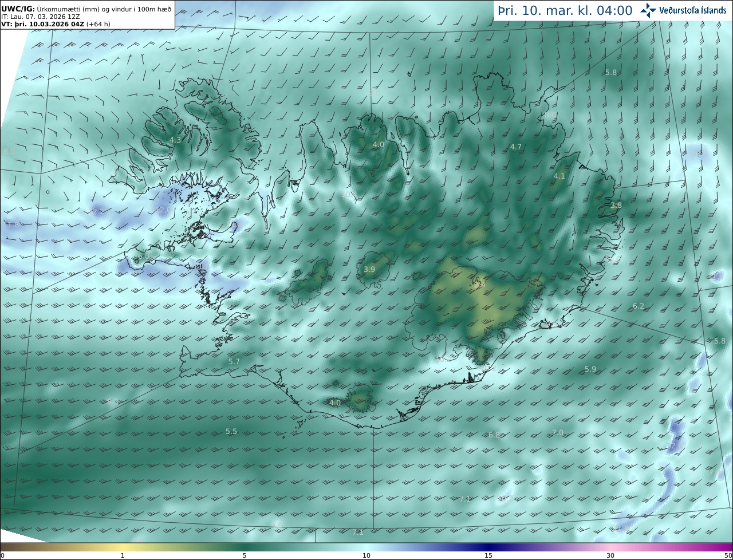Click the 3.8 value on the east coast
Image resolution: width=733 pixels, height=560 pixels.
[x=616, y=205]
